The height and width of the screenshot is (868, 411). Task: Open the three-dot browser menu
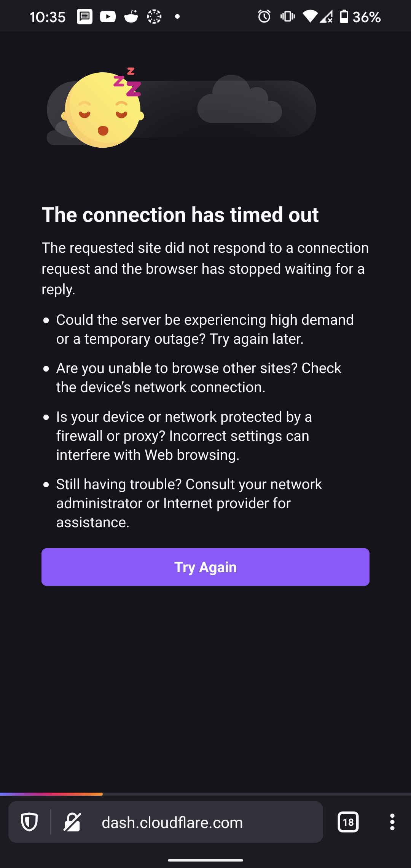pos(392,822)
